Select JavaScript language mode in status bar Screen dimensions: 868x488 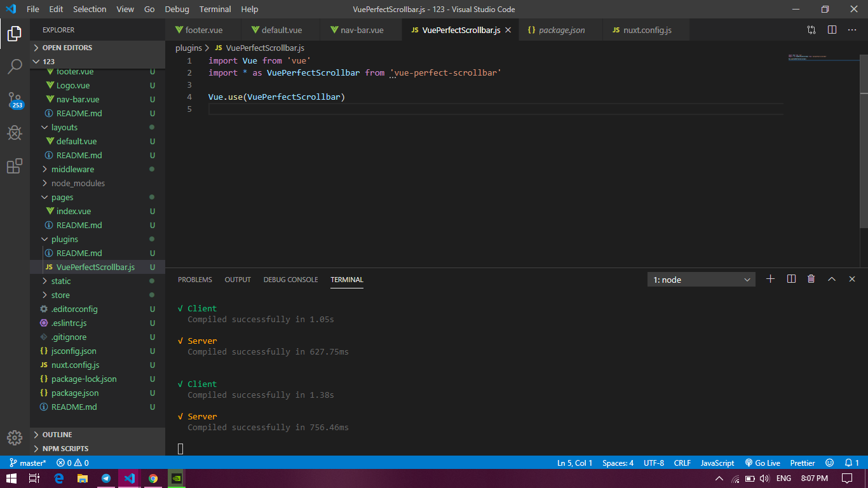point(717,463)
